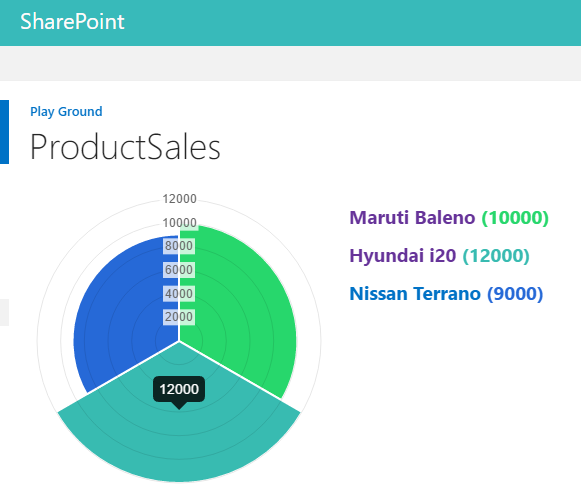Click the (10000) value in legend
This screenshot has width=581, height=493.
515,217
